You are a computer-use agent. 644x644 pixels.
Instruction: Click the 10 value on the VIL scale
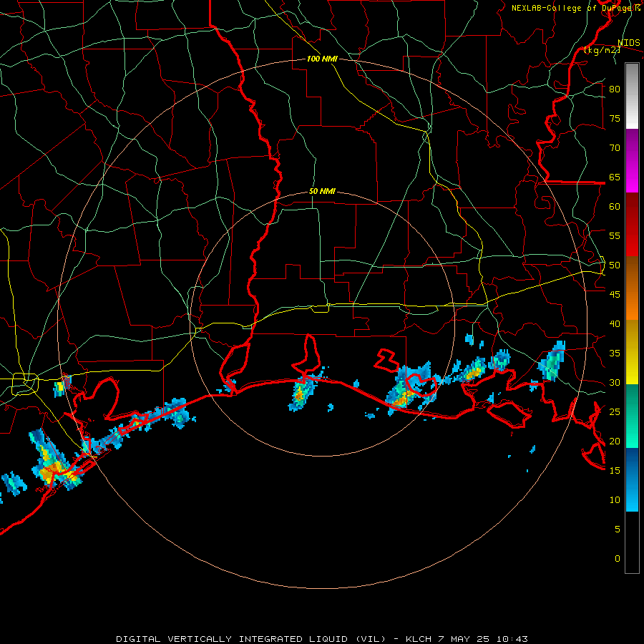pyautogui.click(x=615, y=500)
